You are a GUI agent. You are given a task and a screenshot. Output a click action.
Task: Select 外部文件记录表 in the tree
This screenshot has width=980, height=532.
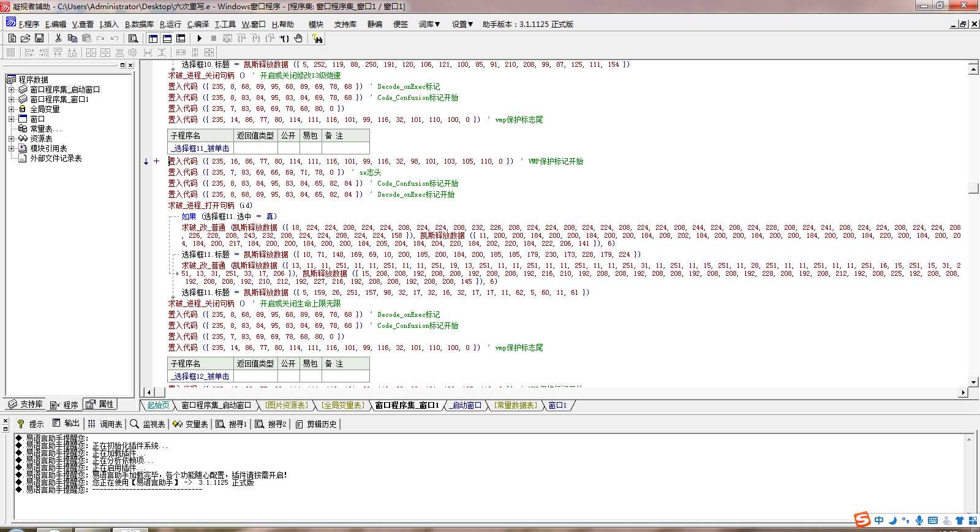[x=56, y=158]
